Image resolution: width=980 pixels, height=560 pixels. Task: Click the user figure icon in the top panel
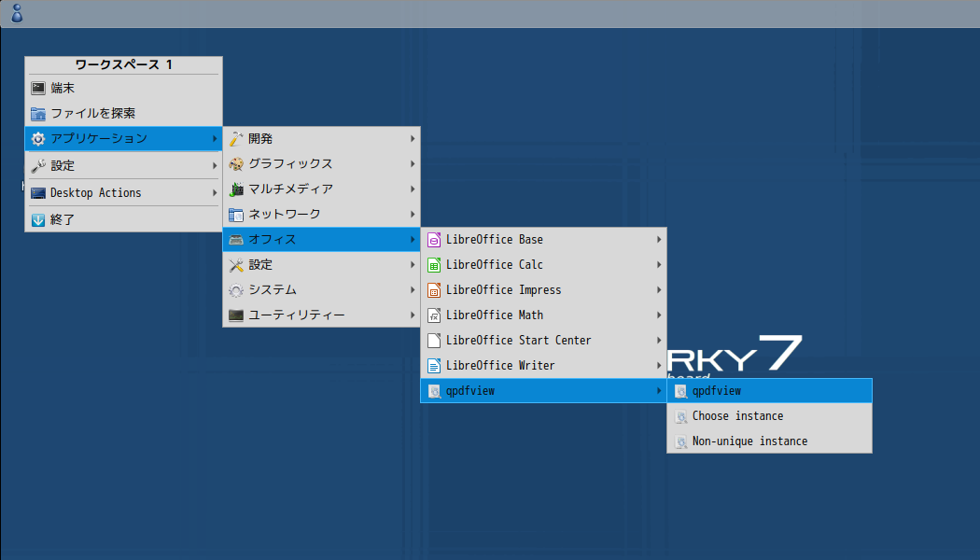pos(17,13)
